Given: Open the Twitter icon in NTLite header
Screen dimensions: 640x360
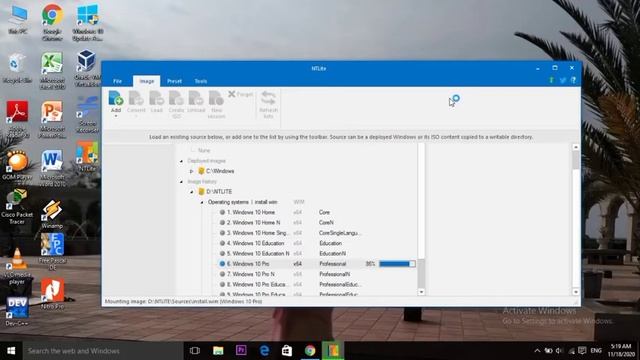Looking at the screenshot, I should [562, 80].
